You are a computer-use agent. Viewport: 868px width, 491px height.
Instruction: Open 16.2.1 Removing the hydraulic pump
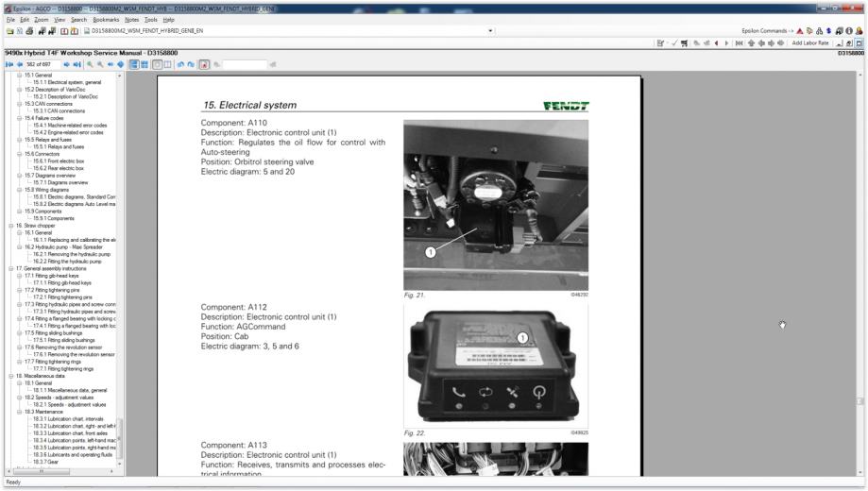click(72, 255)
